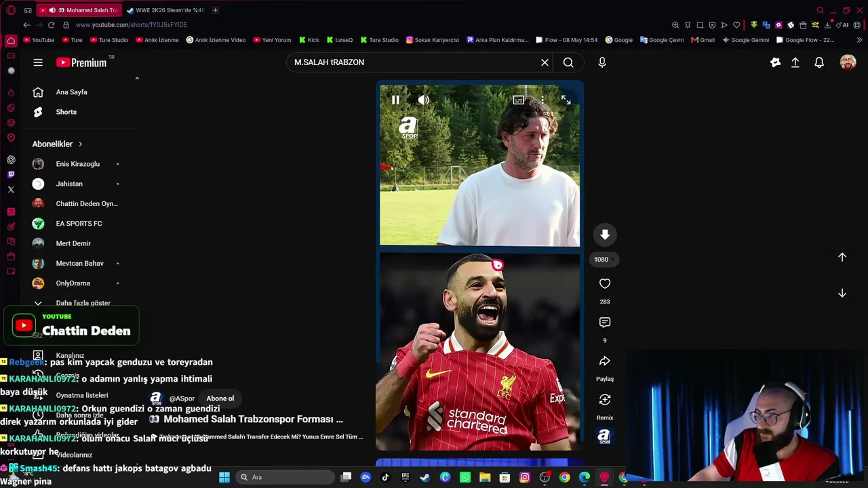Show more bookmarks with the chevron
Image resolution: width=868 pixels, height=488 pixels.
coord(860,40)
